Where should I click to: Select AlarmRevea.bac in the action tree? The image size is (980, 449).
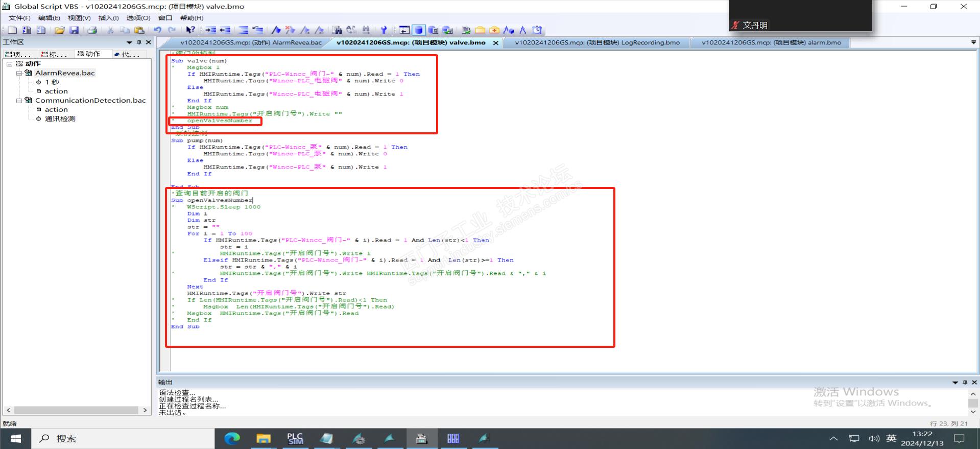[65, 73]
